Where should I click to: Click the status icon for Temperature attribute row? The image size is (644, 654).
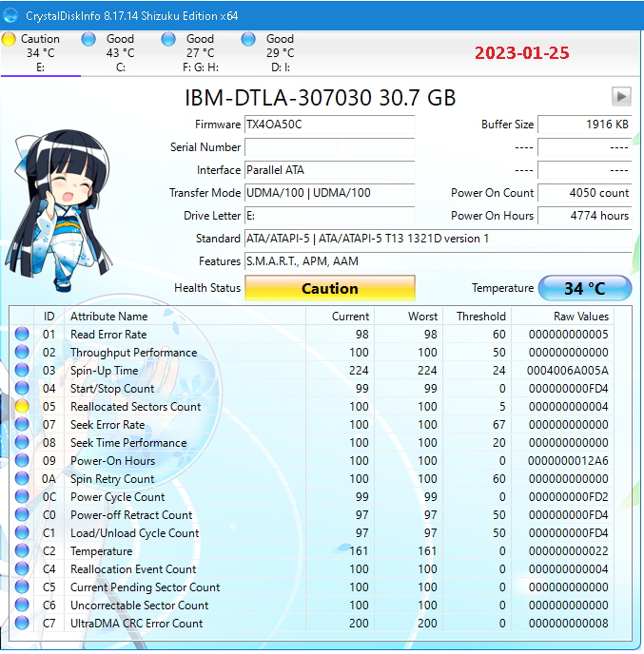pos(22,551)
